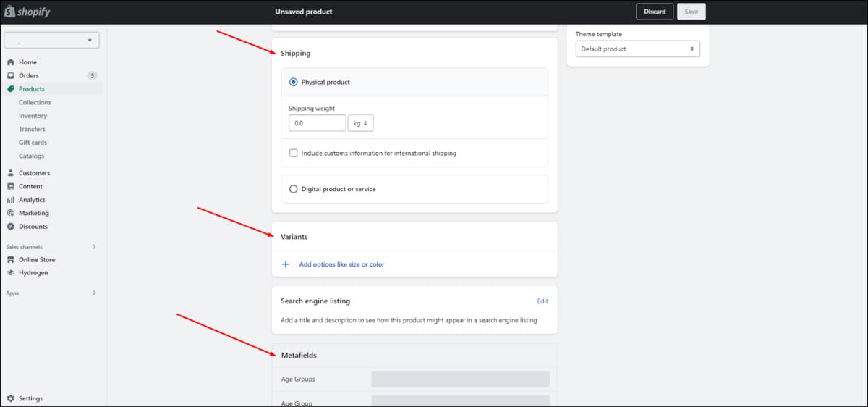The width and height of the screenshot is (868, 407).
Task: Expand the Apps section chevron
Action: coord(94,293)
